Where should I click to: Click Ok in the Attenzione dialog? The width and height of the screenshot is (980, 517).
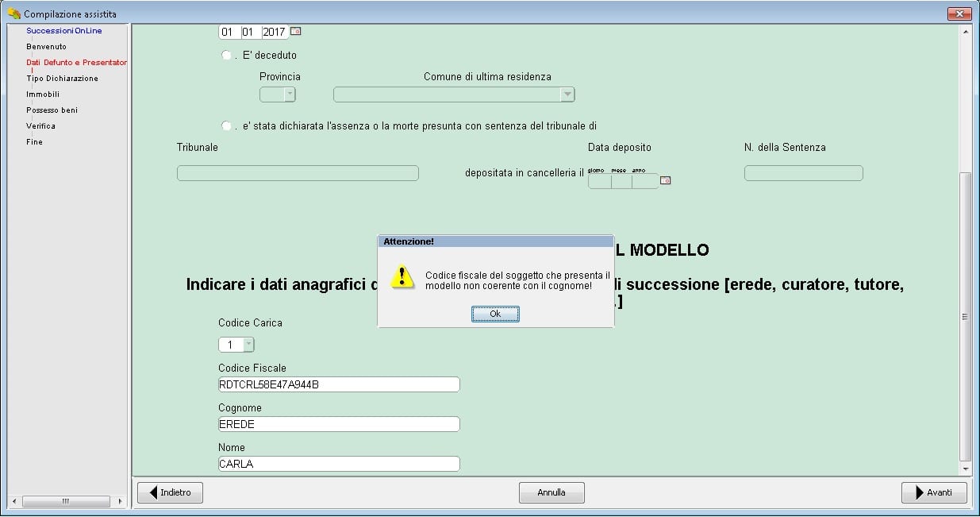coord(495,314)
